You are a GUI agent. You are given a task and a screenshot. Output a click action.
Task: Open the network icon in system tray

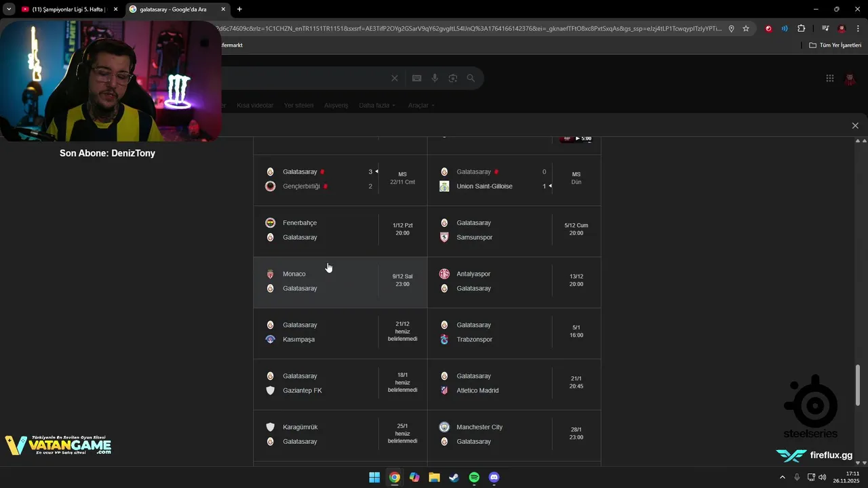pyautogui.click(x=811, y=477)
